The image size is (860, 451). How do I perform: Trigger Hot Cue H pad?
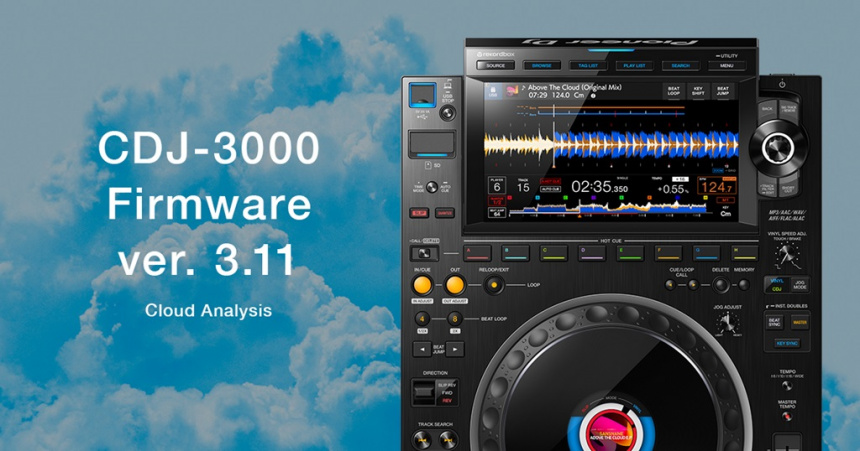(744, 253)
